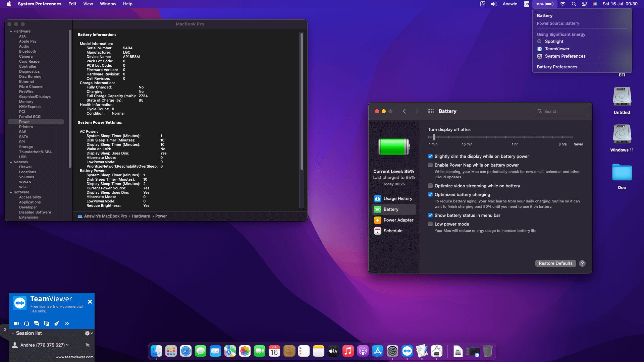Viewport: 644px width, 362px height.
Task: Open Usage History in Battery sidebar
Action: point(394,199)
